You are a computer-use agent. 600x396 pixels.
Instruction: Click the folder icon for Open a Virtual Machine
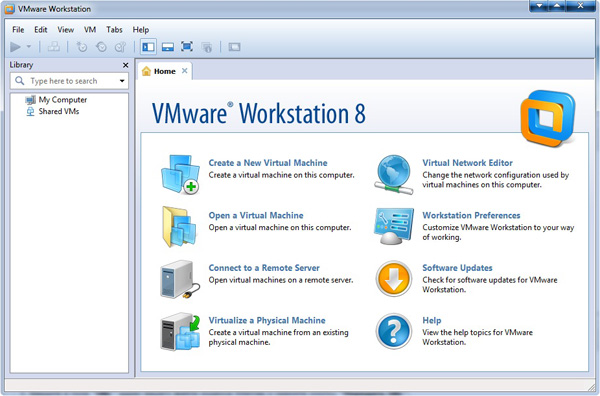179,227
